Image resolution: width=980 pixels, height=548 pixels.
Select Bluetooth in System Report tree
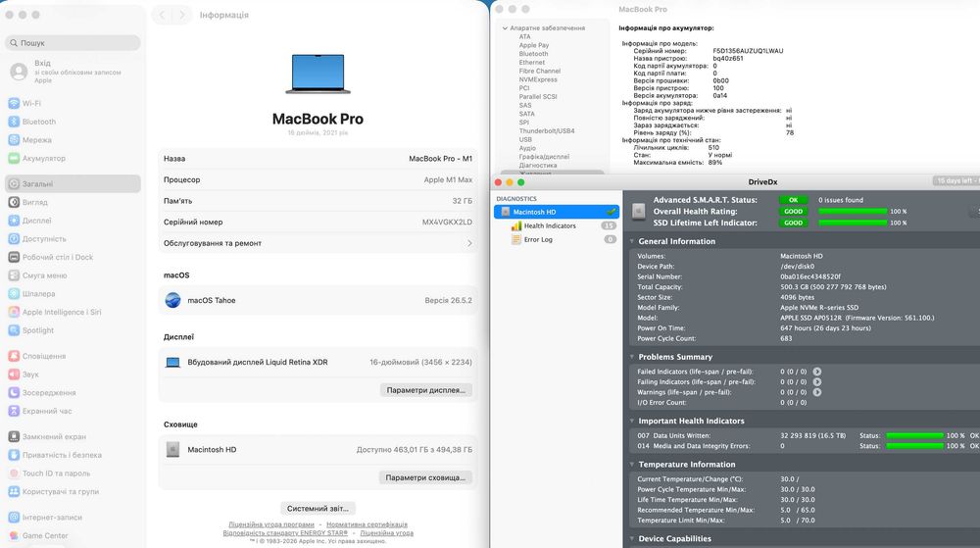coord(533,54)
